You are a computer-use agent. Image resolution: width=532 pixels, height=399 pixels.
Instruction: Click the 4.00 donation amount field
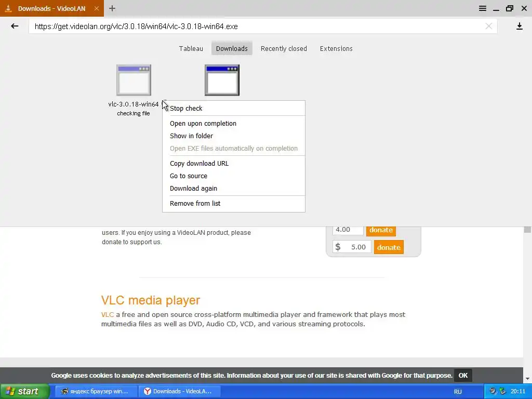[348, 230]
